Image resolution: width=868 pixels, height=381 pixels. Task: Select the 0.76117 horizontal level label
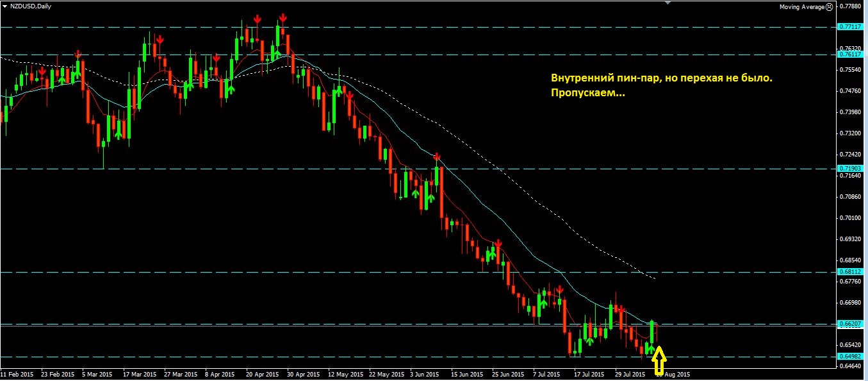pos(849,55)
